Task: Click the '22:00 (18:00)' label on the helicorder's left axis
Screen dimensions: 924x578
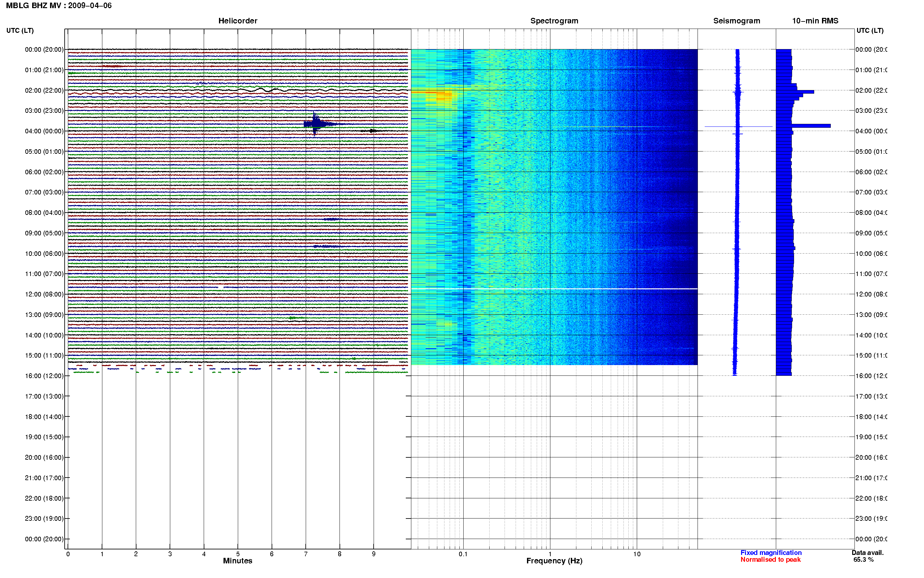Action: pyautogui.click(x=44, y=498)
